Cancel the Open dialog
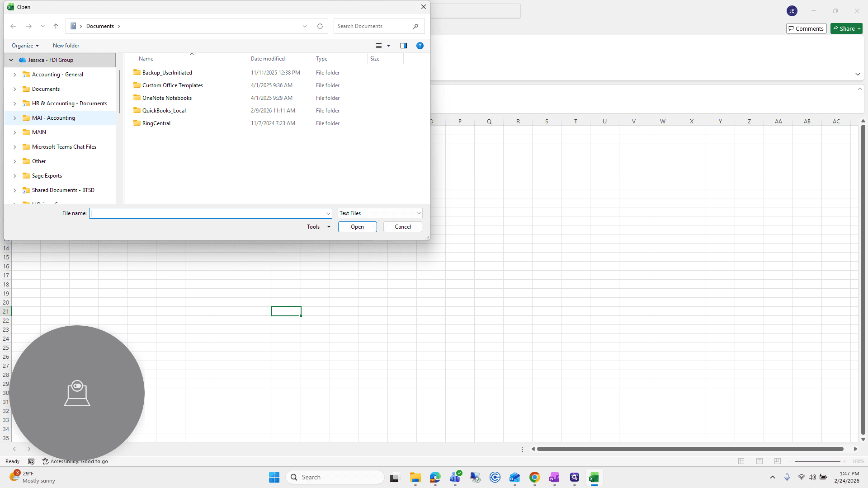The width and height of the screenshot is (868, 488). point(403,227)
